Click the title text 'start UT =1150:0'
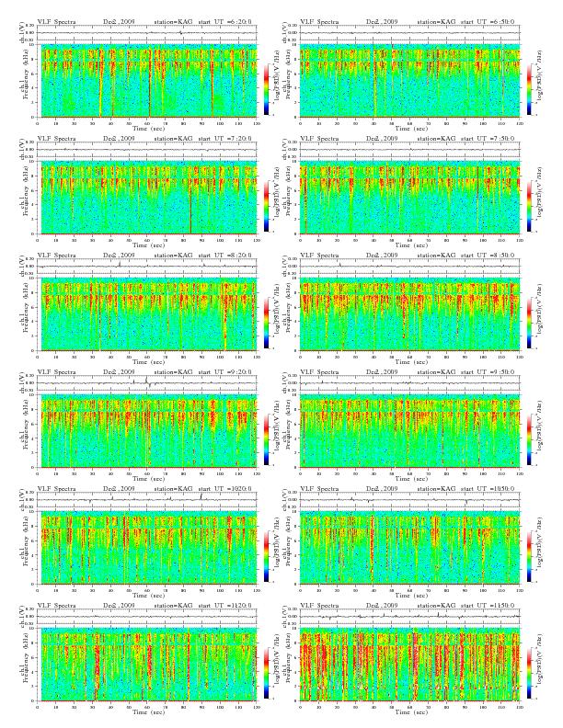 click(488, 606)
